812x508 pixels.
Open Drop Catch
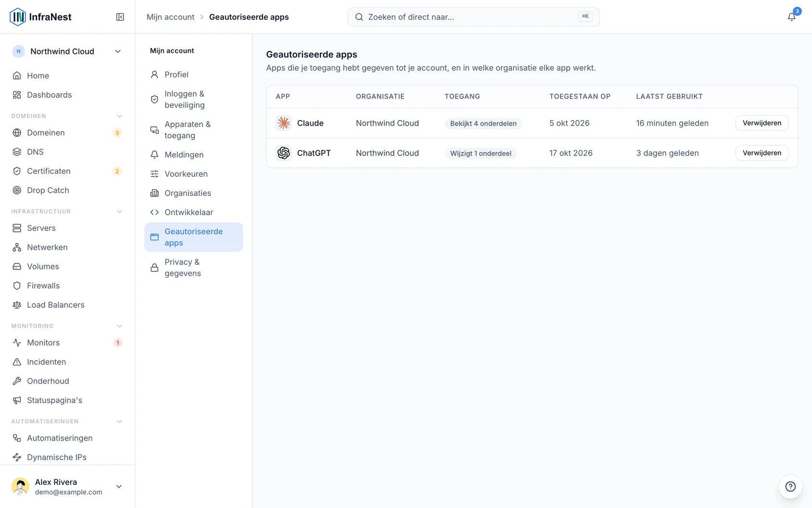pos(67,190)
